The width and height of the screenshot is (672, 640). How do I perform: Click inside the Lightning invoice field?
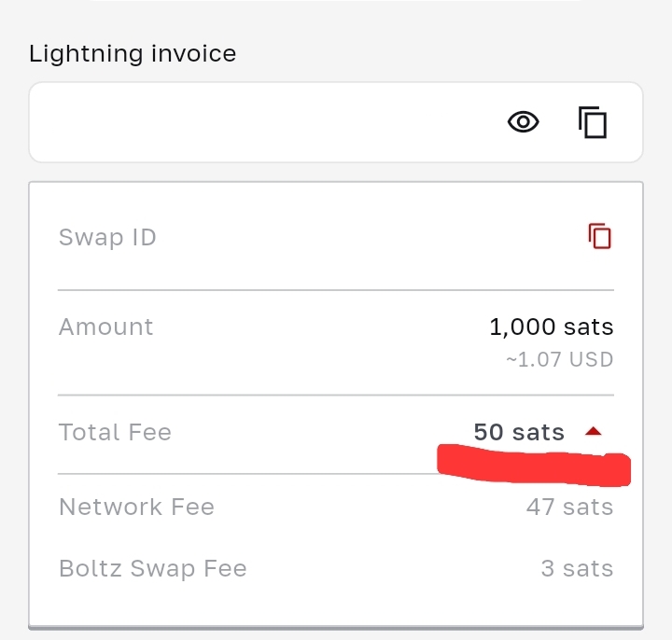pos(261,122)
